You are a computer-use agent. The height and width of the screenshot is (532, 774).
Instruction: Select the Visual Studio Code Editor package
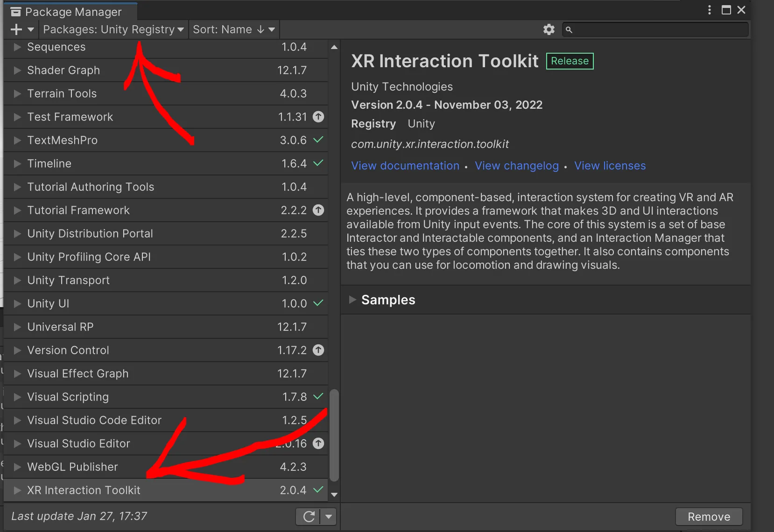(x=166, y=420)
